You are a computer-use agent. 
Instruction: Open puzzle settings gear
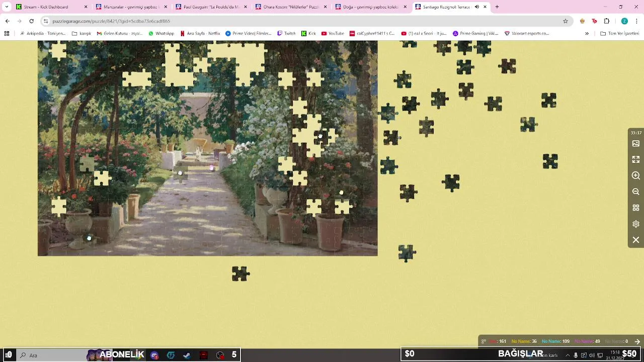[x=636, y=224]
